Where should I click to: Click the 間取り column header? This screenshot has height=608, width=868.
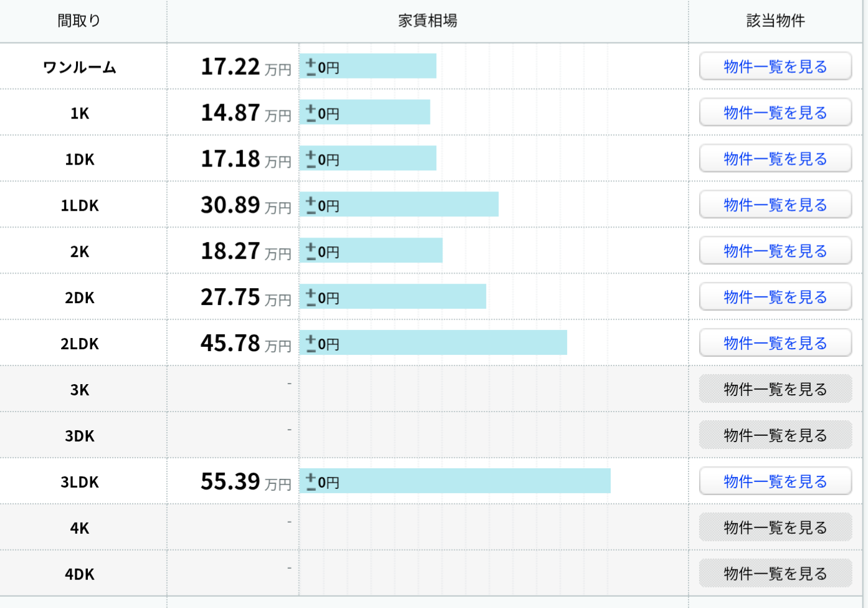79,21
